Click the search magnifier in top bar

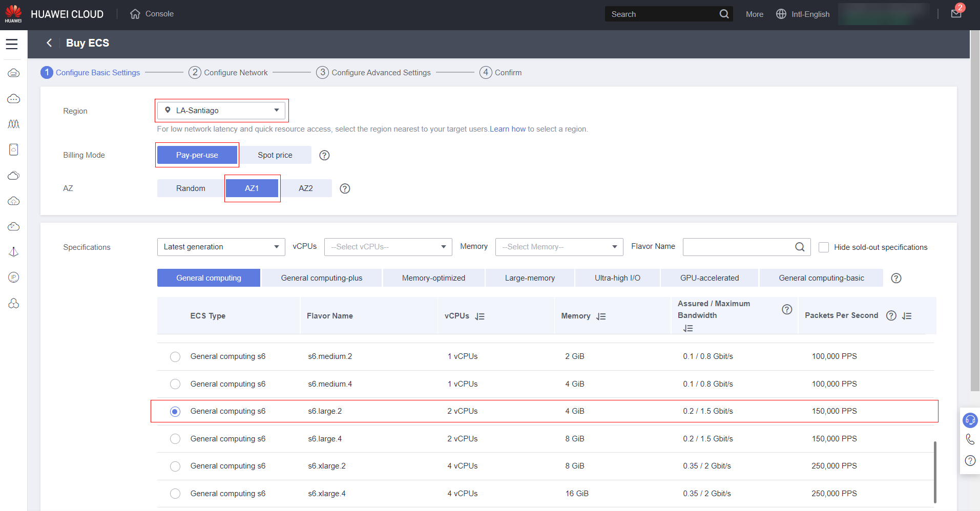[x=724, y=14]
